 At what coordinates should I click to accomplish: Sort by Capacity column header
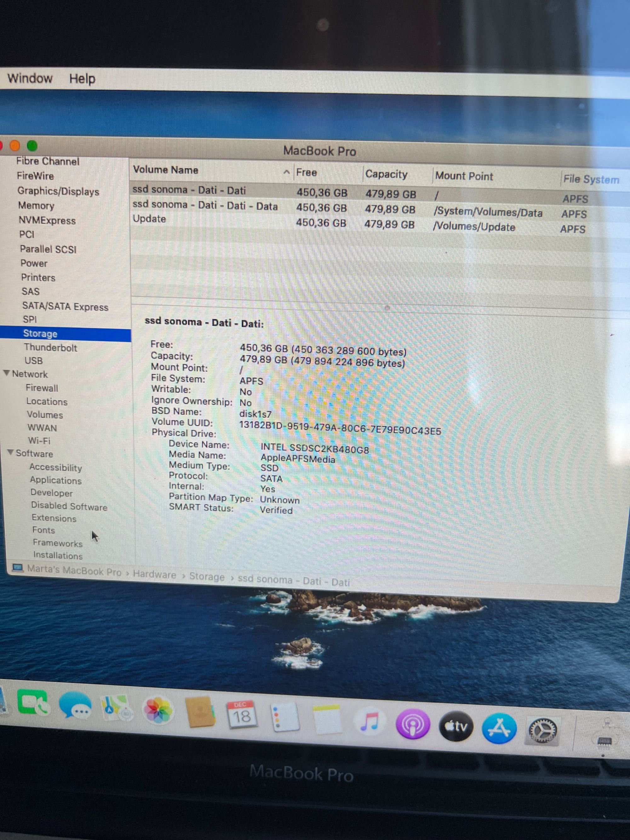tap(386, 174)
